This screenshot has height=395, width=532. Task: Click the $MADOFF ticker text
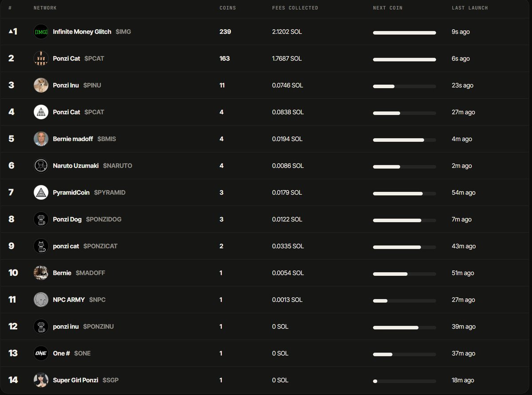click(90, 273)
